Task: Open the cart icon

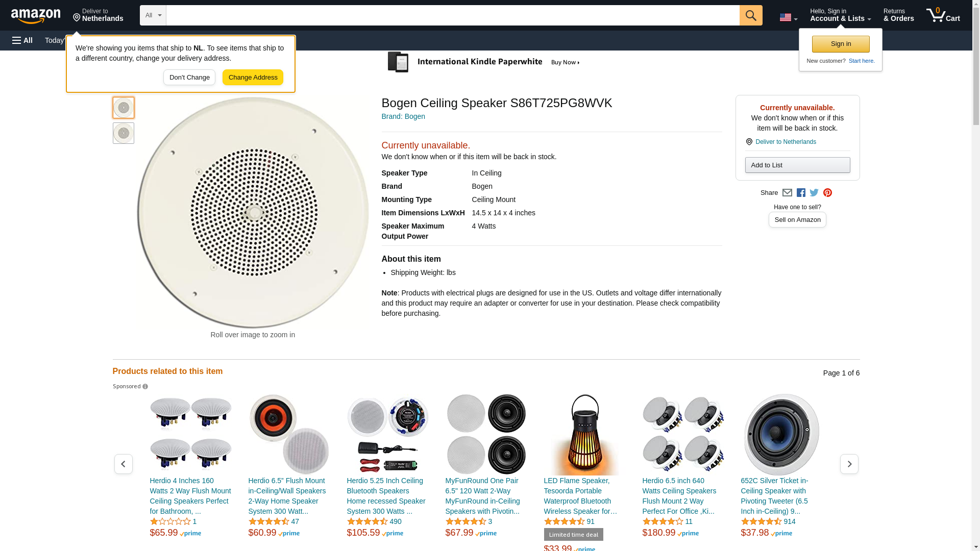Action: 943,15
